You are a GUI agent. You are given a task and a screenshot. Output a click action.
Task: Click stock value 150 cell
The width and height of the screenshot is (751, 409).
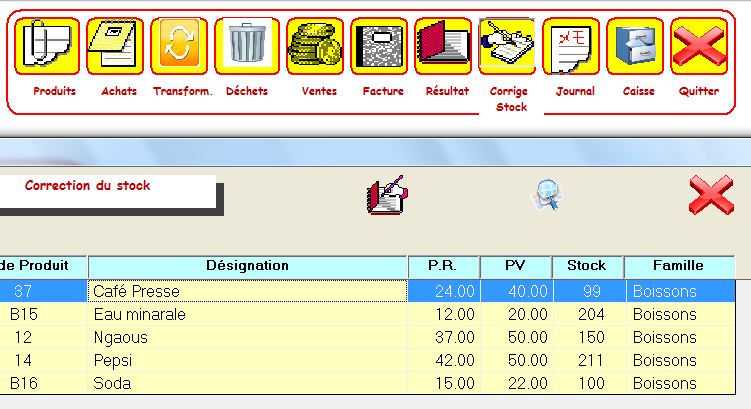[589, 337]
